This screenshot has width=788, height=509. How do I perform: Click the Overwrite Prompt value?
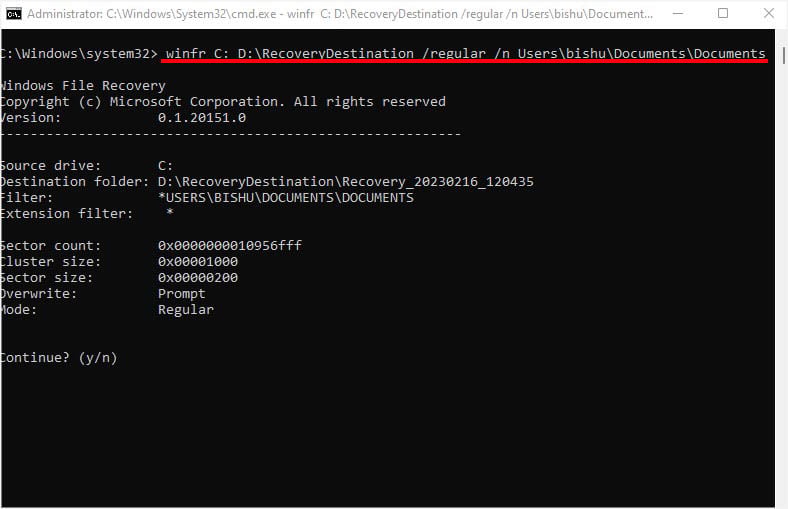click(181, 293)
